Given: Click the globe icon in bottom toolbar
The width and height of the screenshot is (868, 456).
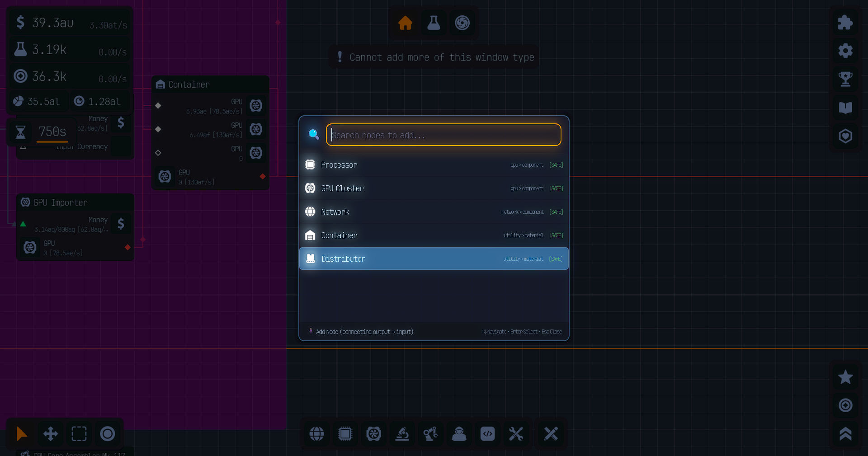Looking at the screenshot, I should (x=316, y=434).
